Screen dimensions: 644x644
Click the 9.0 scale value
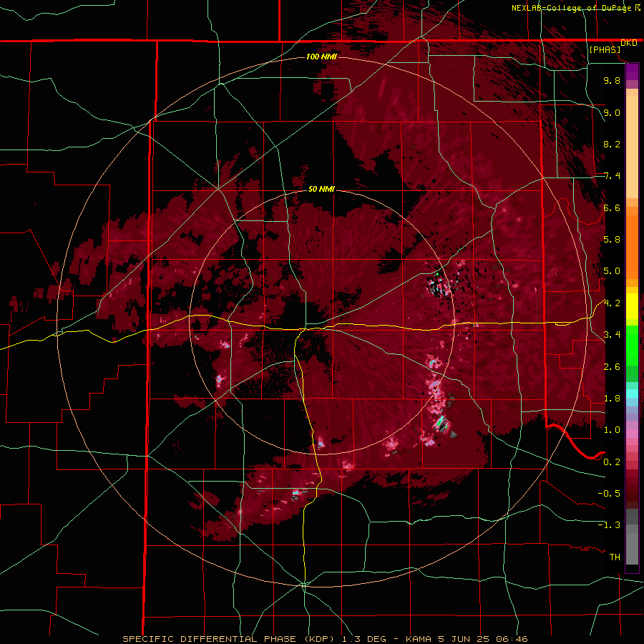click(x=612, y=112)
